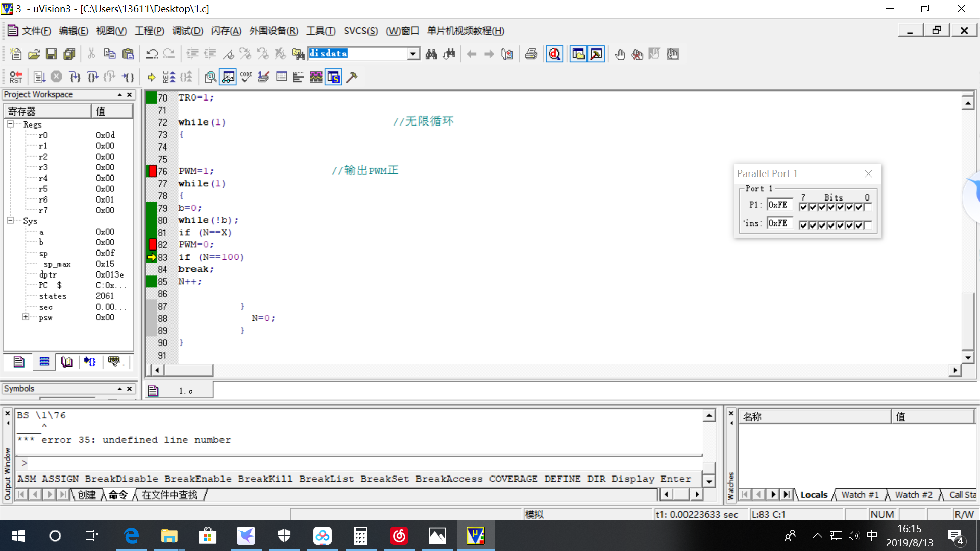The height and width of the screenshot is (551, 980).
Task: Open the 文件(F) menu
Action: point(36,31)
